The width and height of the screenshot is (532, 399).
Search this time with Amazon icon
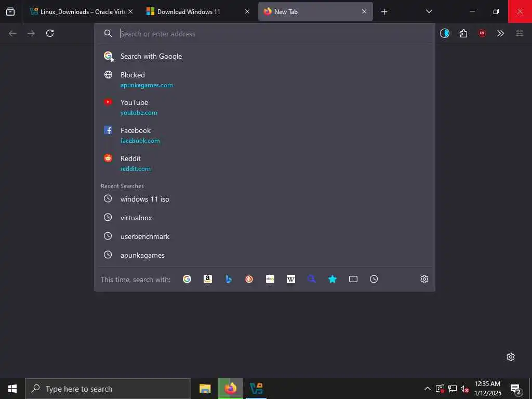pyautogui.click(x=208, y=279)
